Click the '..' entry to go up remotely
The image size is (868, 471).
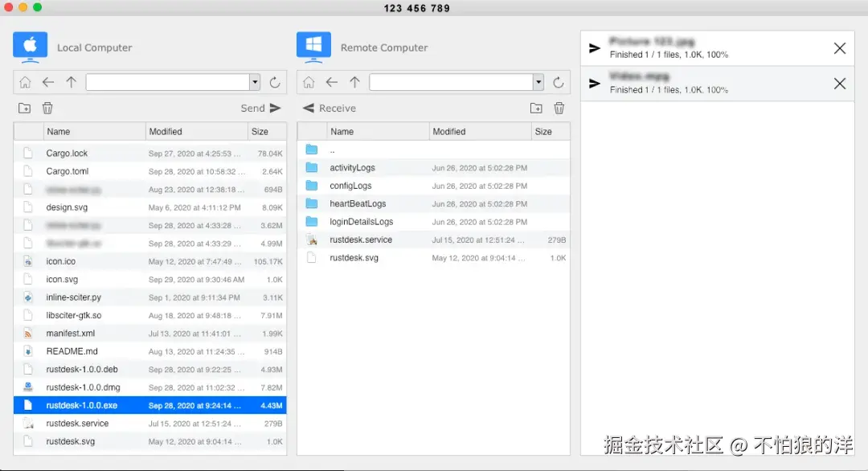pyautogui.click(x=332, y=149)
